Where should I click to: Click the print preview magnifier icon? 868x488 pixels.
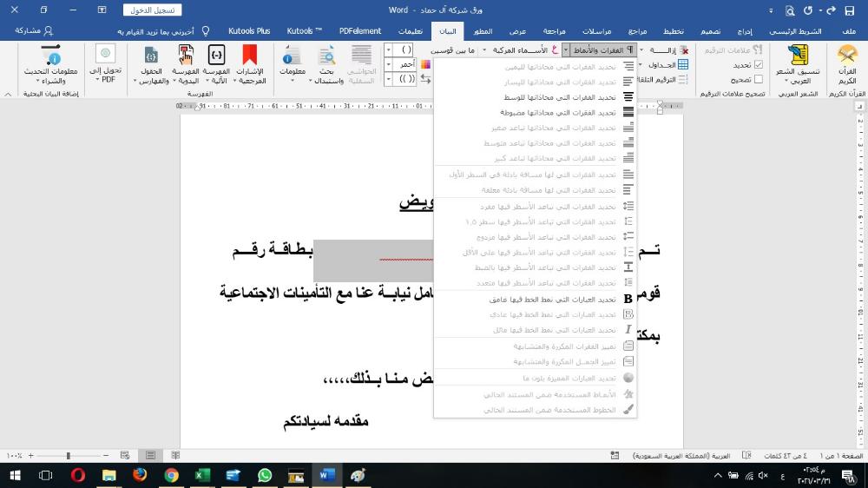790,10
